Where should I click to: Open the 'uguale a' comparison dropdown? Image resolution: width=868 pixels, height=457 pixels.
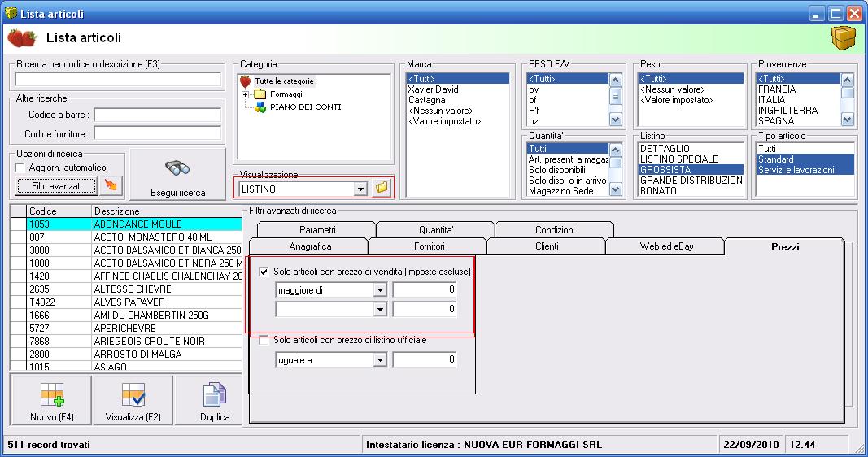pos(380,360)
